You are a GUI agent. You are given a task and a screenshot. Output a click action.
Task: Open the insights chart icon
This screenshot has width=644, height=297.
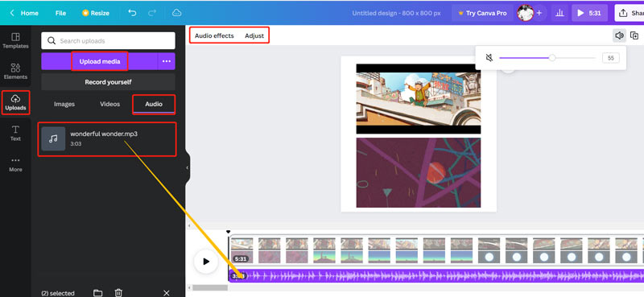pyautogui.click(x=559, y=13)
